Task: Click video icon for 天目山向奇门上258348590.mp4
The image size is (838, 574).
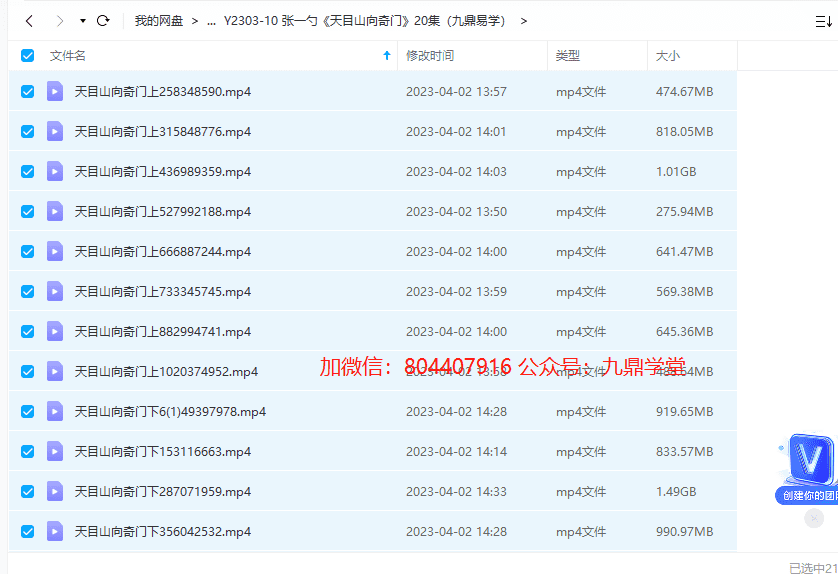Action: click(55, 91)
